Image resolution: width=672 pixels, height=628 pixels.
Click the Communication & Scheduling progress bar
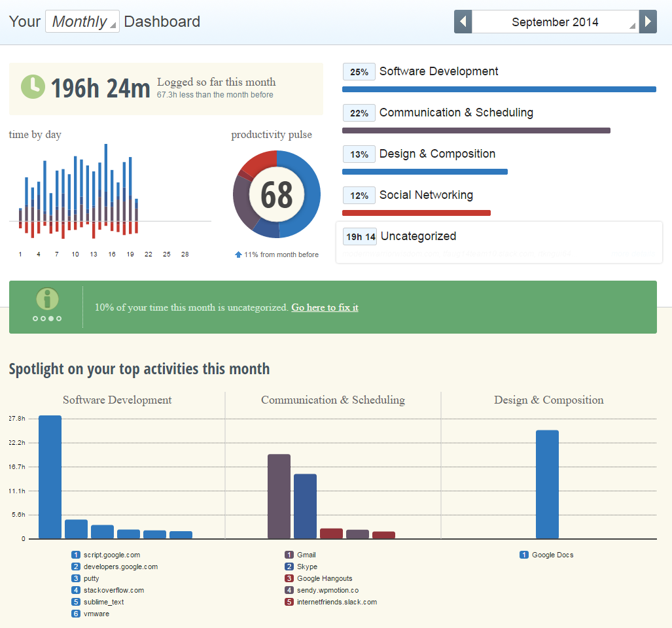point(476,131)
